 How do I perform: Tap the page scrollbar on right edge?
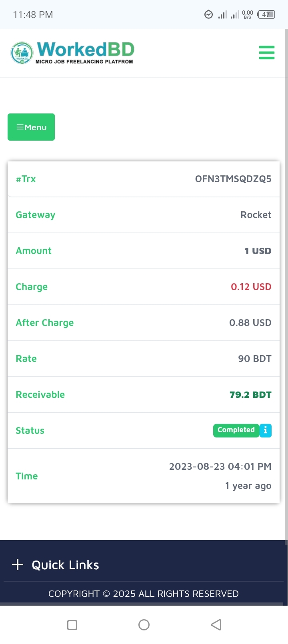(x=286, y=280)
